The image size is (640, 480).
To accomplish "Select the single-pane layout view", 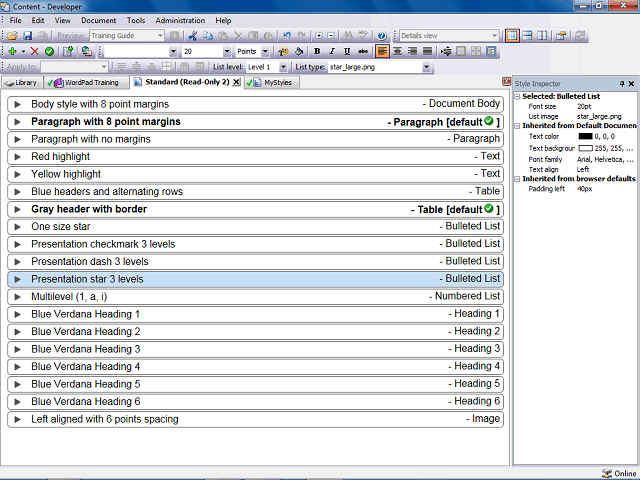I will coord(512,36).
